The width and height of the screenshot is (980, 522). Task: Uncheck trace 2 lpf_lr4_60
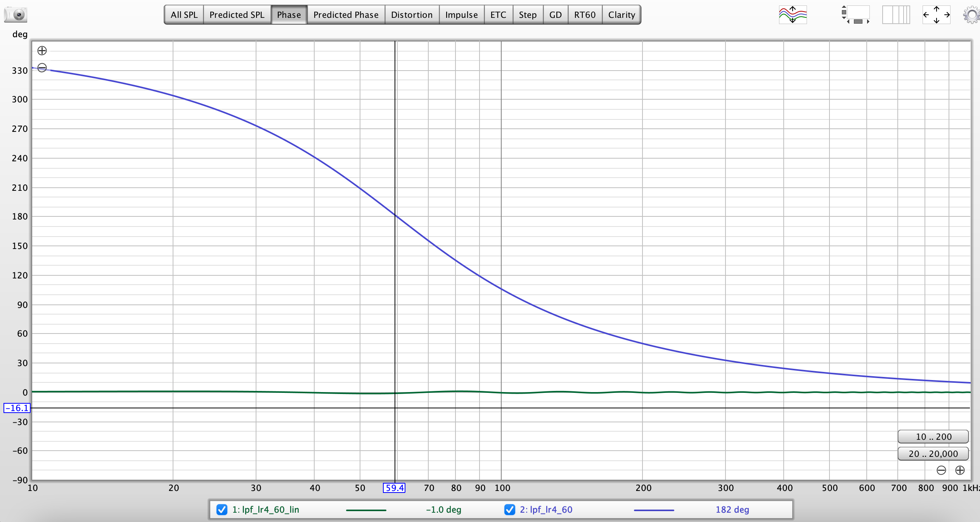[509, 510]
